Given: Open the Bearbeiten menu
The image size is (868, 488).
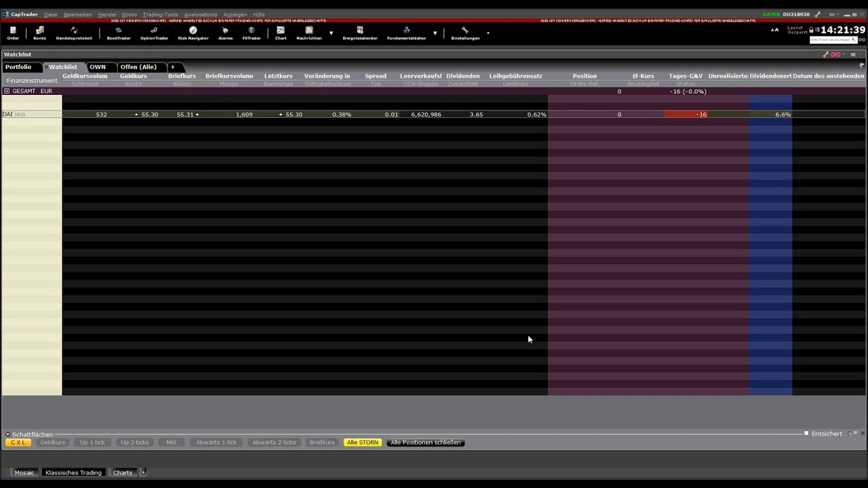Looking at the screenshot, I should 78,14.
